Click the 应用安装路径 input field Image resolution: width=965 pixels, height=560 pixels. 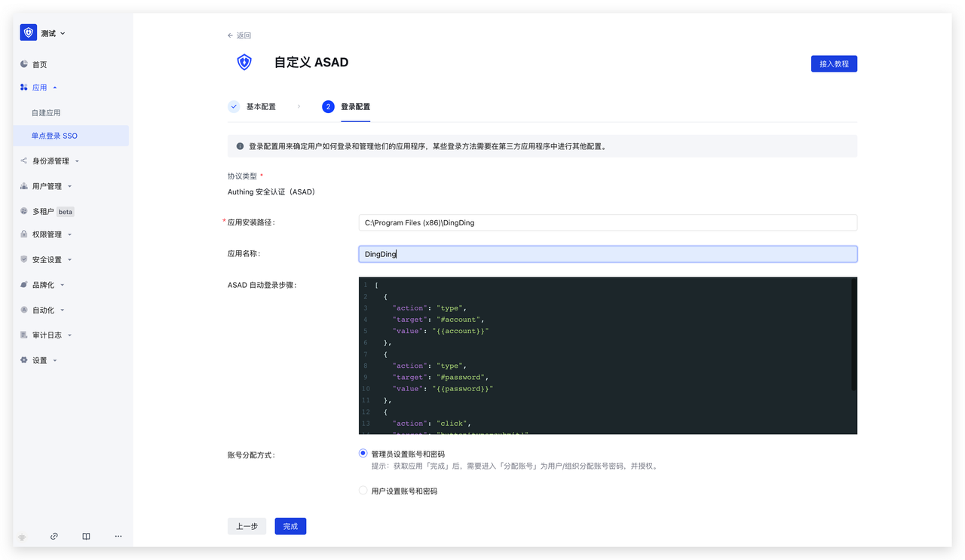point(607,223)
